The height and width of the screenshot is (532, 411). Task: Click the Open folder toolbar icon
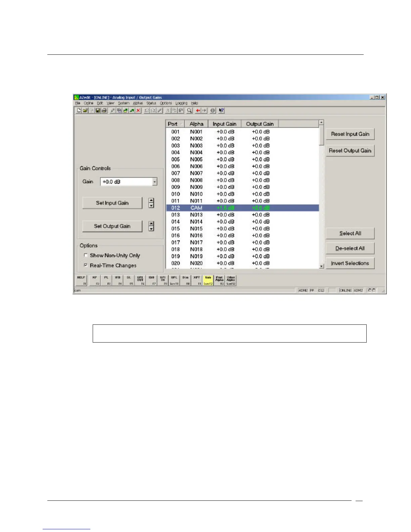pos(85,110)
